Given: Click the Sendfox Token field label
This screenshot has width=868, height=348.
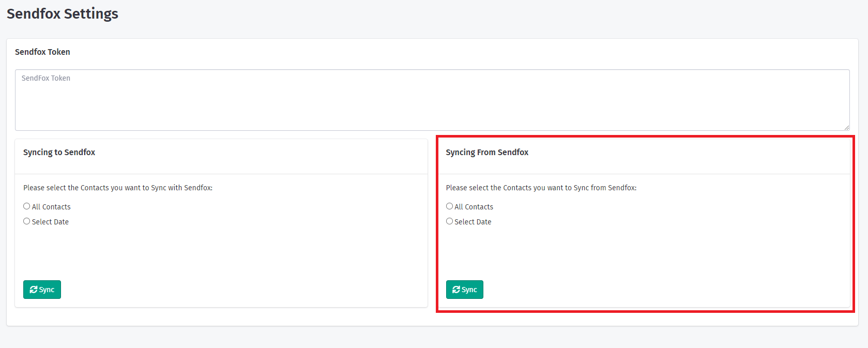Looking at the screenshot, I should click(x=42, y=52).
